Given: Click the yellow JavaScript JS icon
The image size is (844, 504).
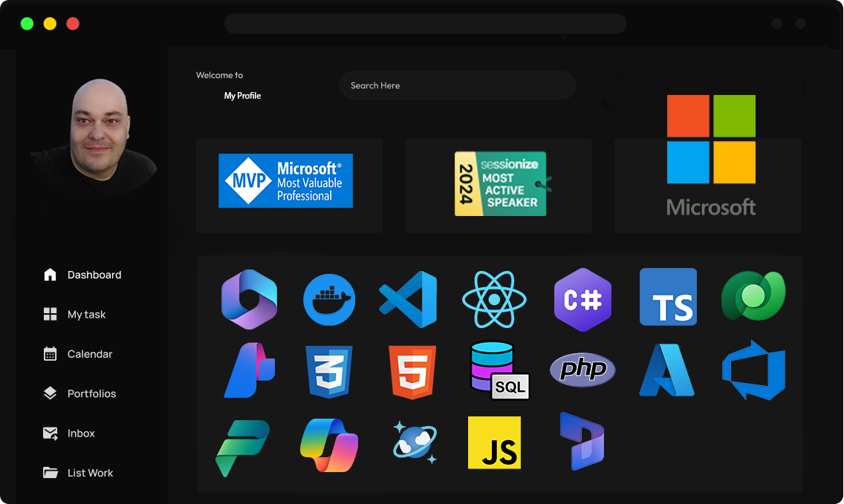Looking at the screenshot, I should (x=494, y=442).
